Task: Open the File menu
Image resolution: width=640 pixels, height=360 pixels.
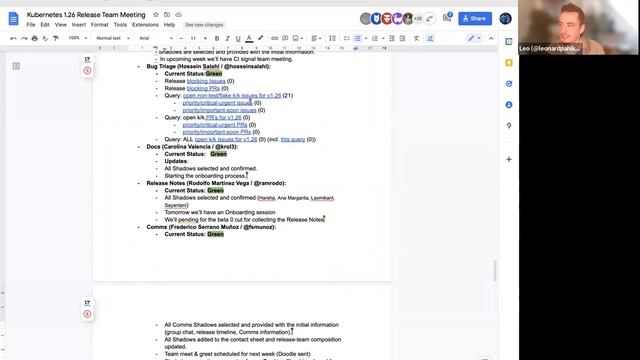Action: [31, 25]
